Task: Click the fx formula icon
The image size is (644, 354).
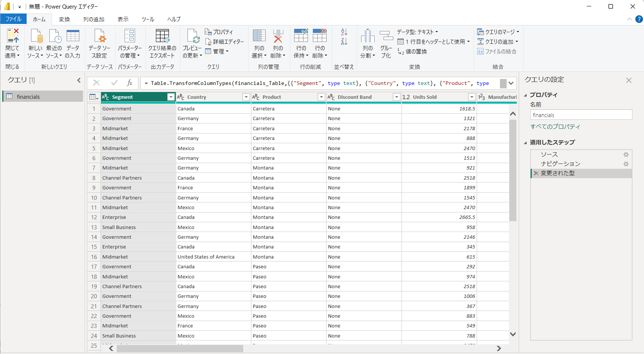Action: pos(129,83)
